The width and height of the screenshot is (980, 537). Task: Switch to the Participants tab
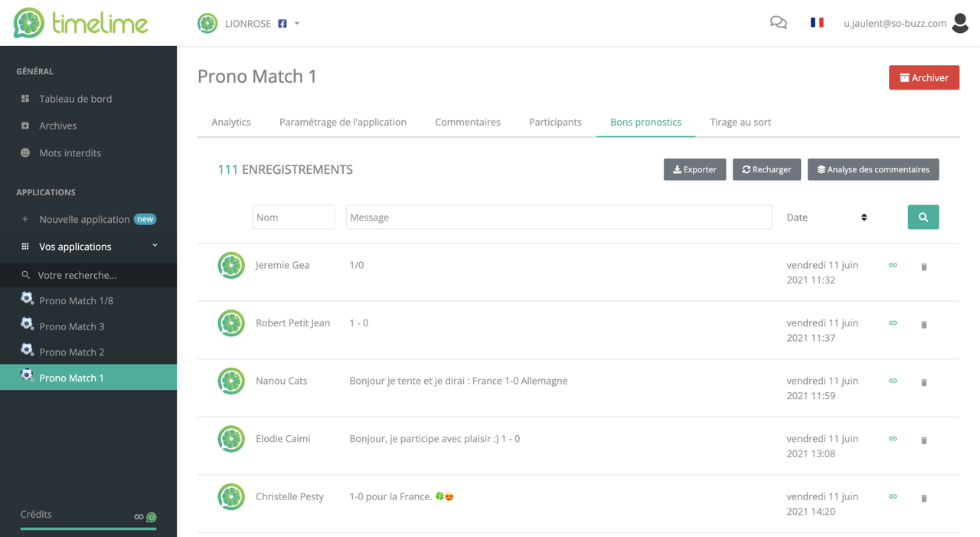point(555,122)
